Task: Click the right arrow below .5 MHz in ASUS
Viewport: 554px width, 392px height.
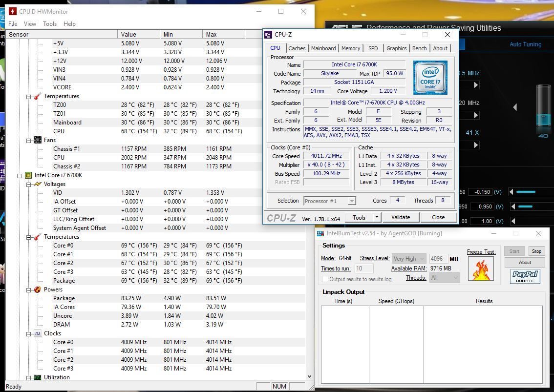Action: (x=476, y=85)
